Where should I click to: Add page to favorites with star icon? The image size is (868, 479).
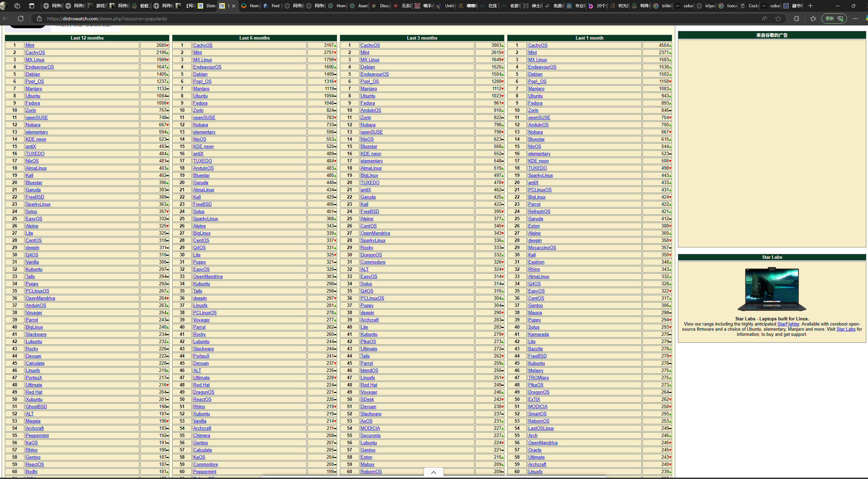click(x=778, y=19)
